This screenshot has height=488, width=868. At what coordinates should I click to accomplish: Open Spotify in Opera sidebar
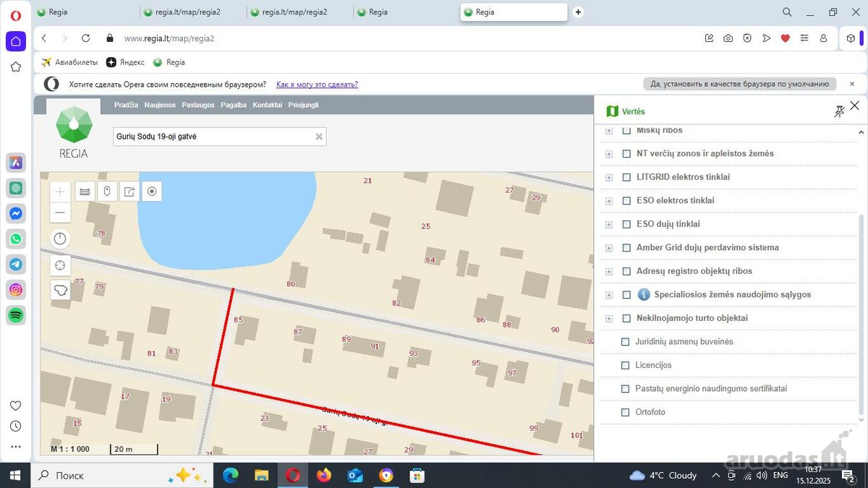[16, 315]
